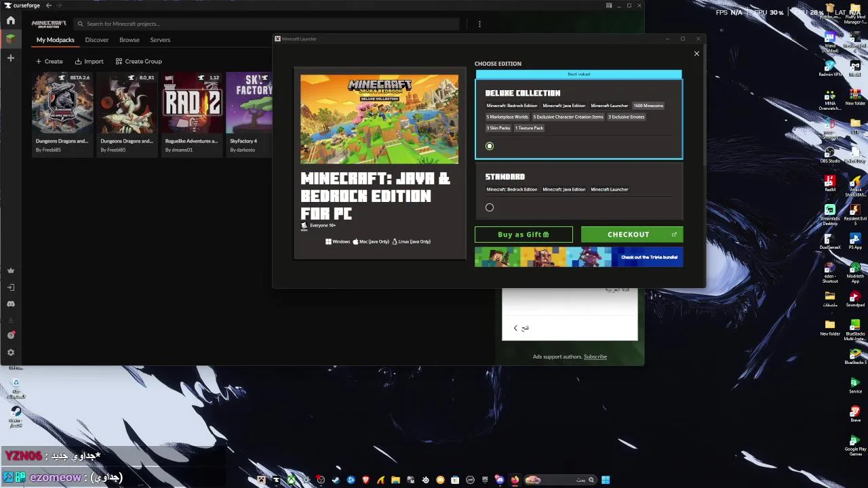Image resolution: width=868 pixels, height=488 pixels.
Task: Open Radmin VPN desktop shortcut
Action: (830, 68)
